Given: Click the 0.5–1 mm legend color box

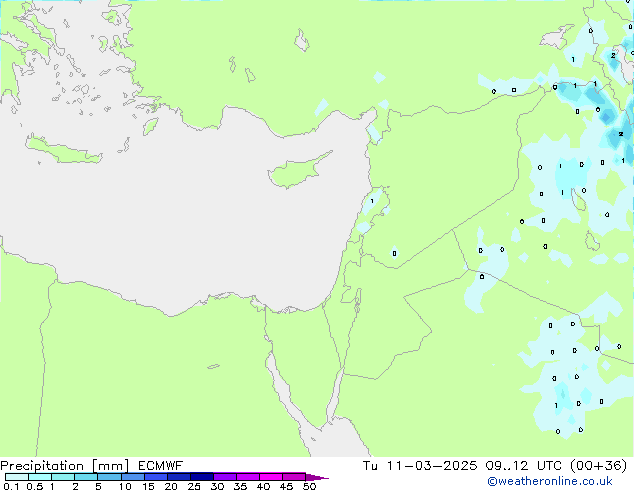Looking at the screenshot, I should pos(40,477).
